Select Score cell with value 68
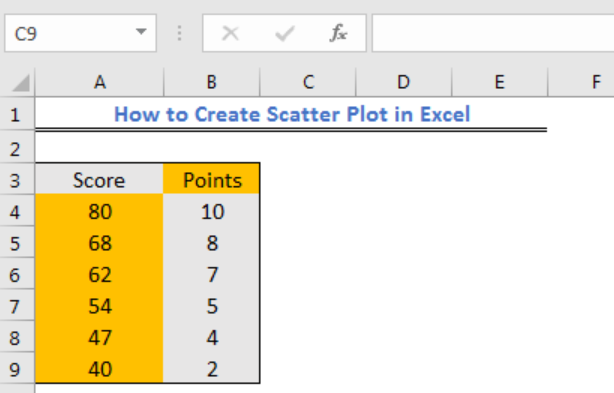614x393 pixels. 99,242
